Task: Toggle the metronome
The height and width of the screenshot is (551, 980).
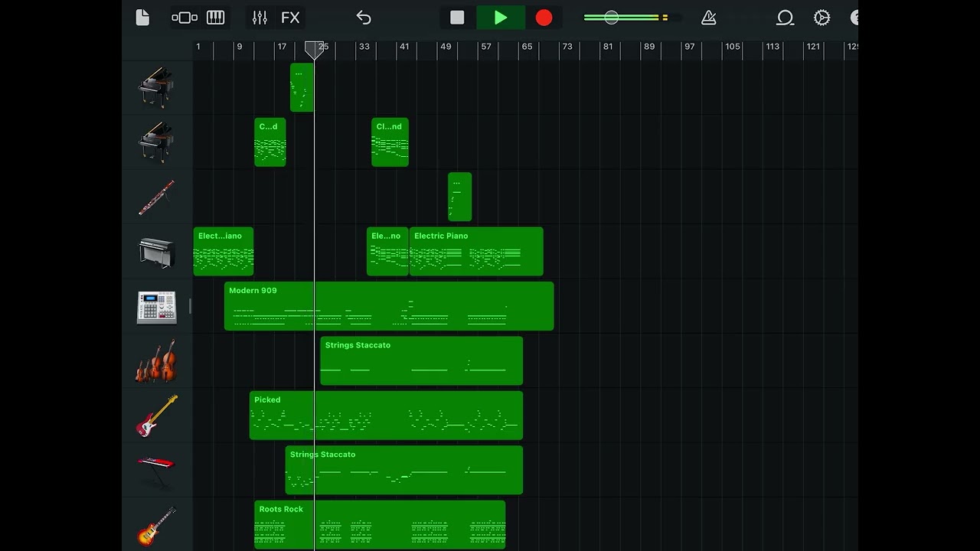Action: pos(709,18)
